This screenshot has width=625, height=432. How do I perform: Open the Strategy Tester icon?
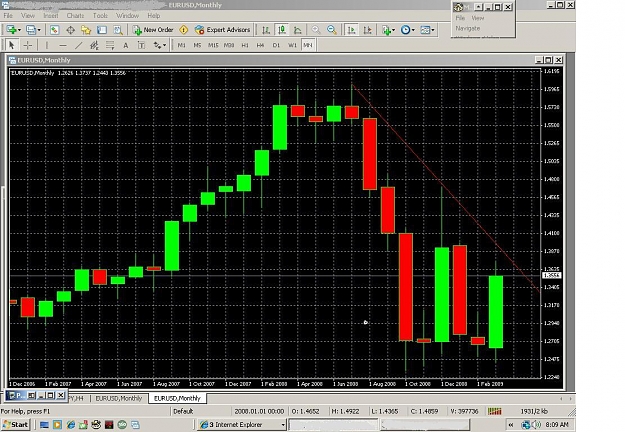118,30
